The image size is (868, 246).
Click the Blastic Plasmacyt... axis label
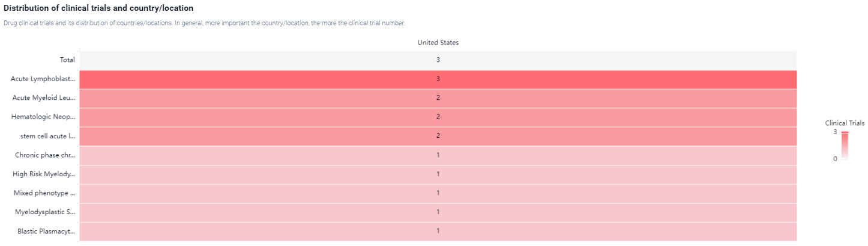(46, 231)
